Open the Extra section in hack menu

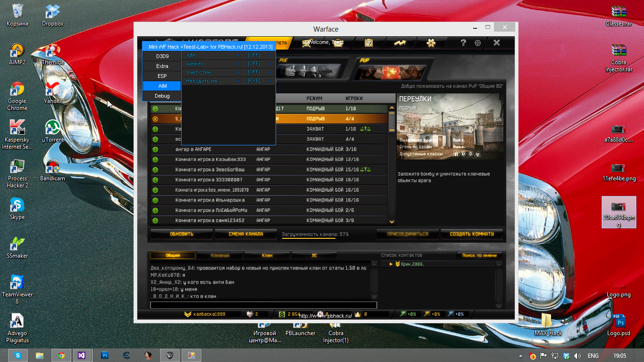pos(162,66)
